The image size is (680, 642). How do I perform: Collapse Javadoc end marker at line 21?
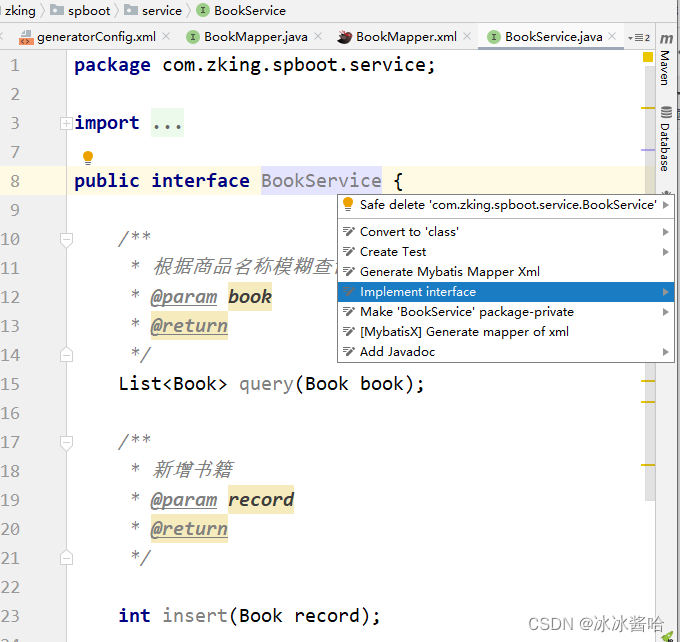[x=66, y=558]
